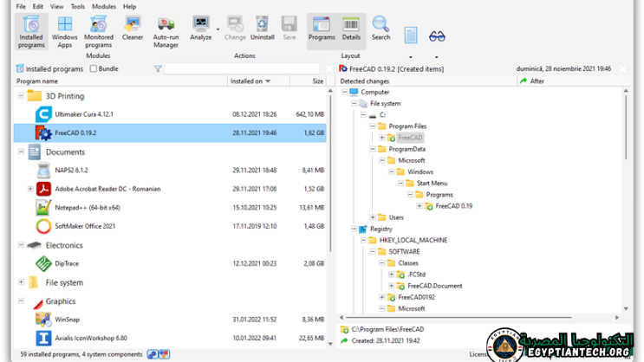The height and width of the screenshot is (362, 644).
Task: Open the Search tool
Action: pyautogui.click(x=381, y=29)
